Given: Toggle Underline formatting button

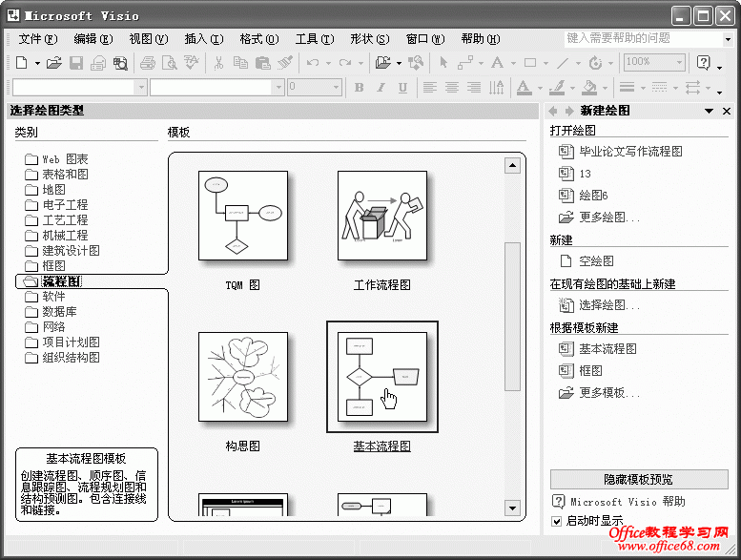Looking at the screenshot, I should 402,88.
